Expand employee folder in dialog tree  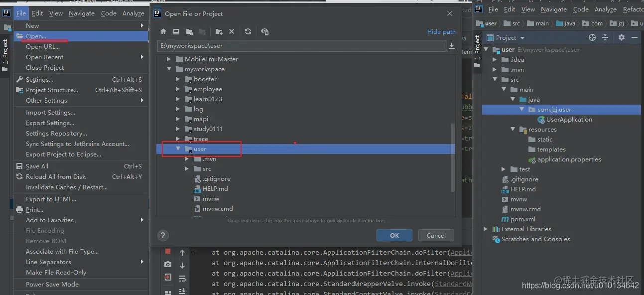click(178, 89)
